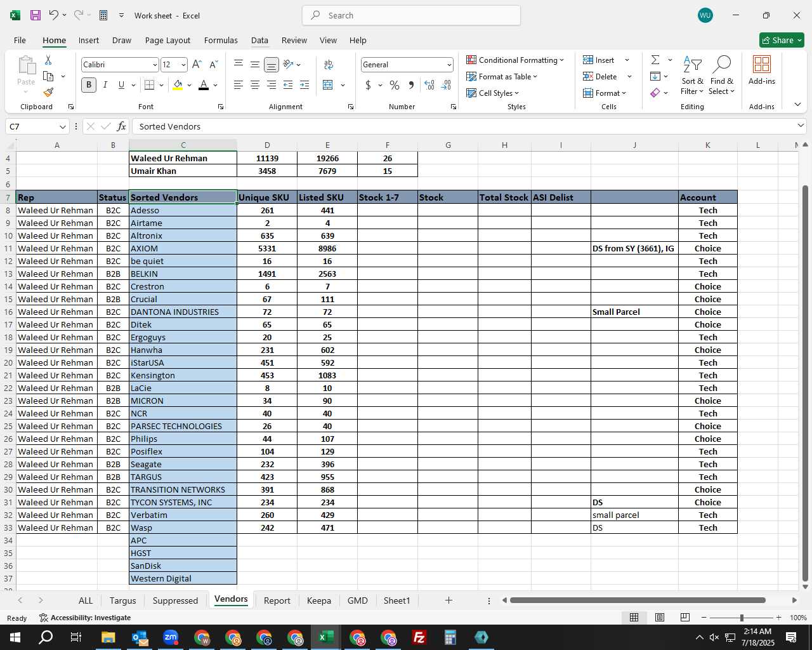Viewport: 812px width, 650px height.
Task: Open the font size dropdown
Action: (x=183, y=65)
